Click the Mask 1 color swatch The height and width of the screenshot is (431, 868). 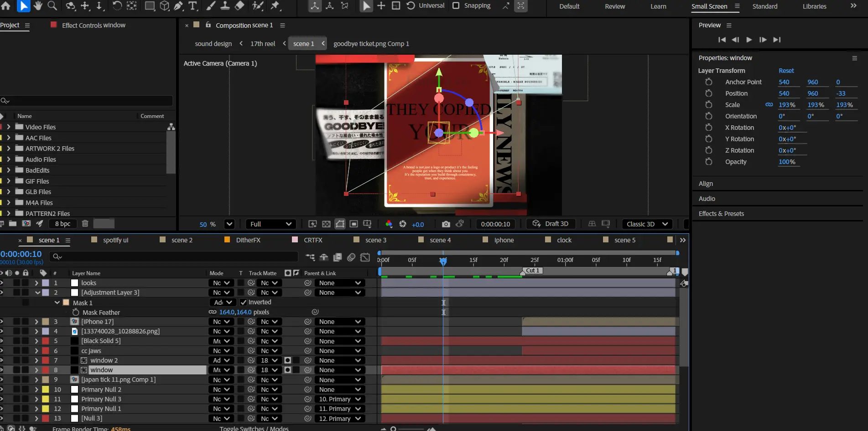[x=66, y=303]
